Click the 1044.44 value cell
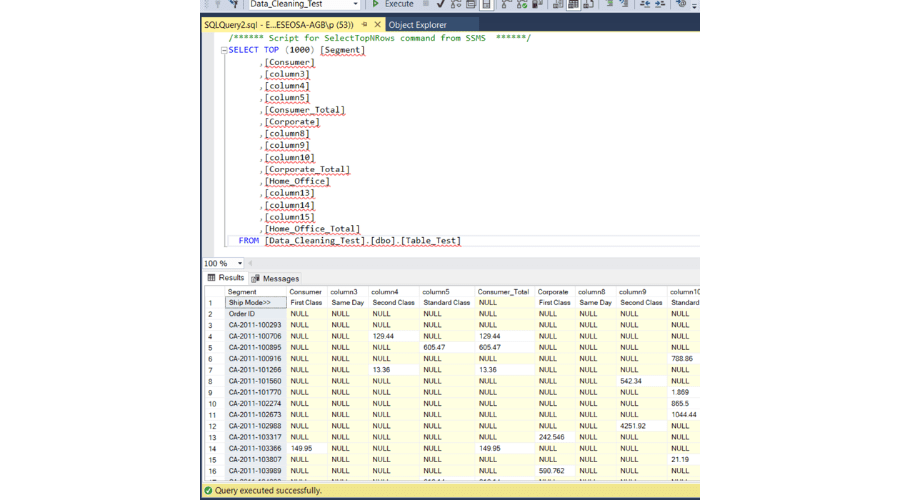 (x=684, y=414)
